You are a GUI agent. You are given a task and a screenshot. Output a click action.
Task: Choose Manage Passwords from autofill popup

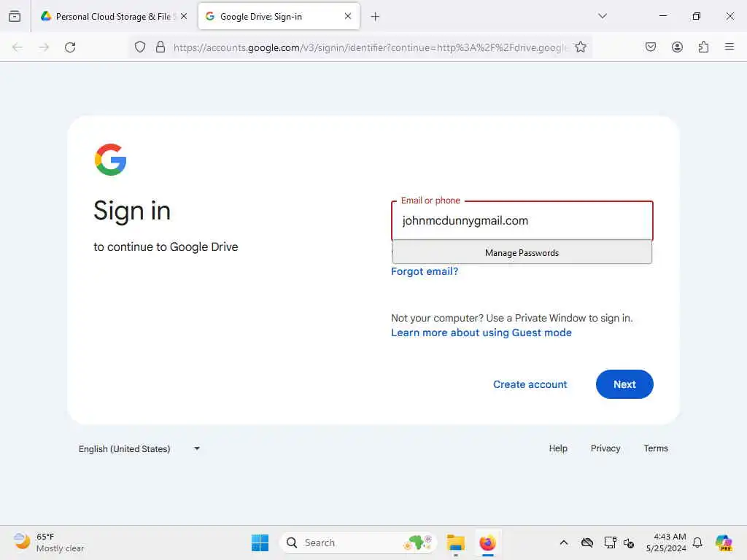(x=522, y=252)
